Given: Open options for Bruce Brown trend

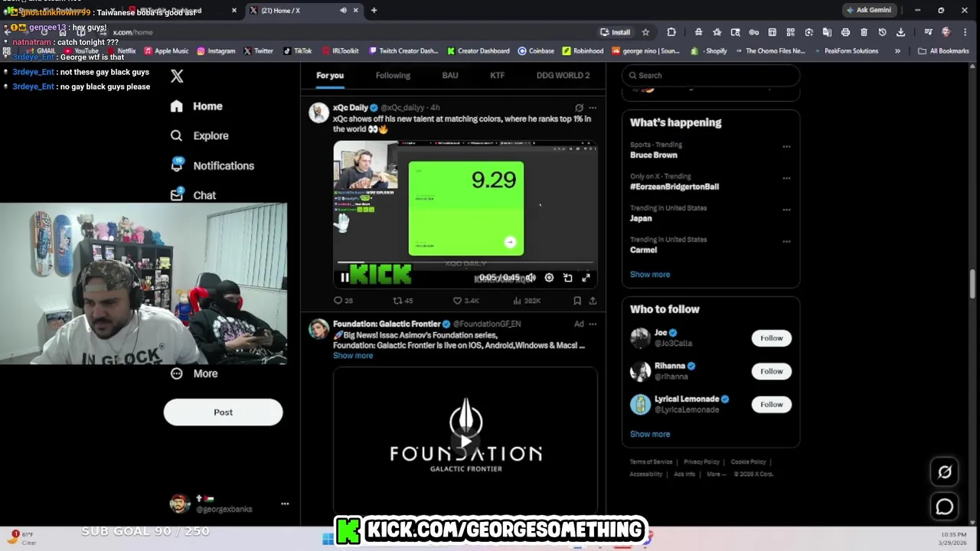Looking at the screenshot, I should tap(786, 146).
